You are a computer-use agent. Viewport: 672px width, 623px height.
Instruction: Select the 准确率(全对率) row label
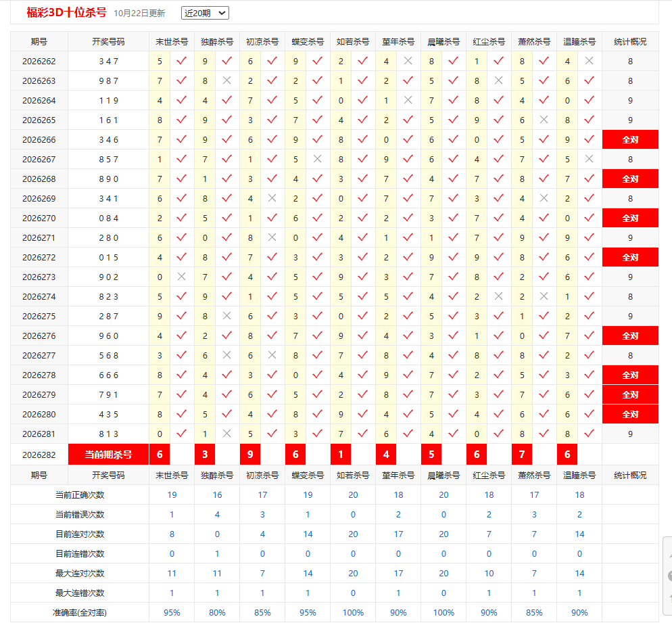(x=80, y=613)
